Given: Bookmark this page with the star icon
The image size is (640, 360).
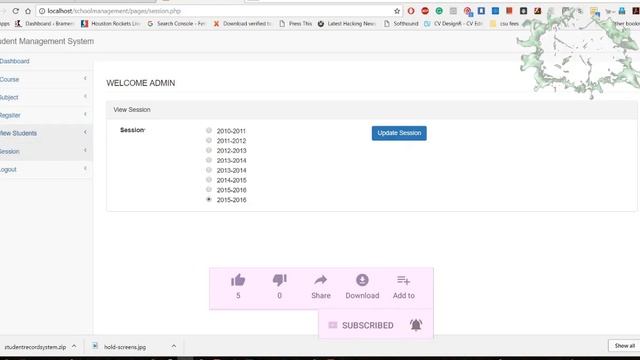Looking at the screenshot, I should click(397, 11).
